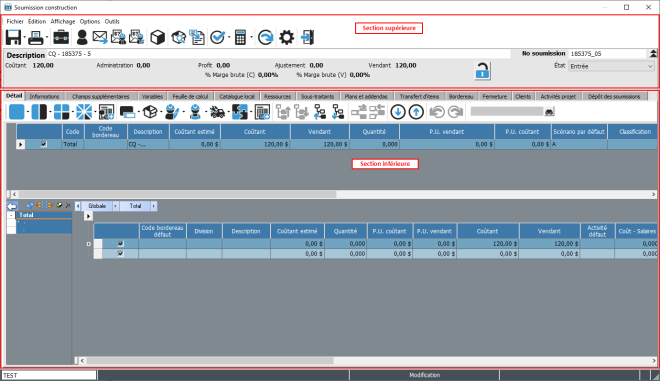
Task: Select the single-pane layout icon
Action: coord(16,112)
